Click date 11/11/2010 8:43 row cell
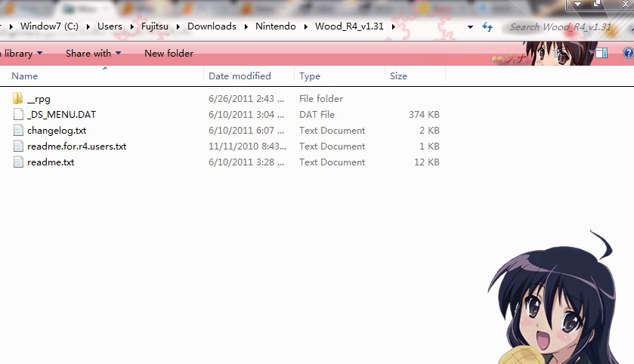 click(247, 147)
